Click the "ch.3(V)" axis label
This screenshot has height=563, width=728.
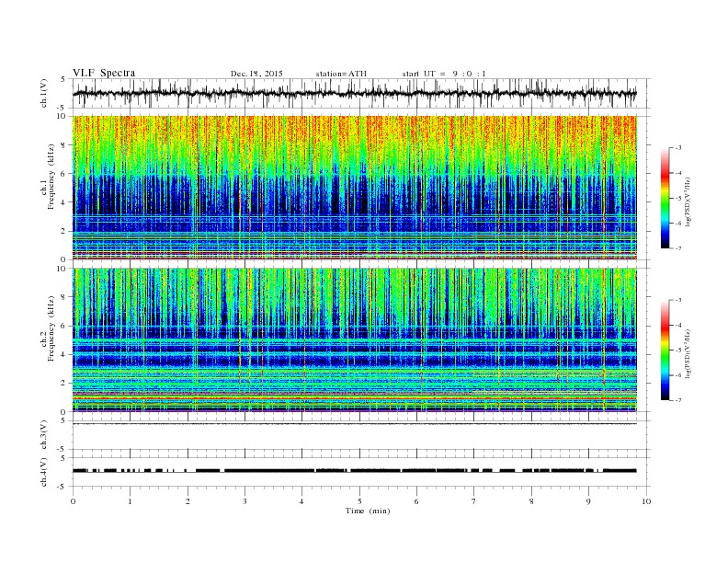tap(44, 435)
